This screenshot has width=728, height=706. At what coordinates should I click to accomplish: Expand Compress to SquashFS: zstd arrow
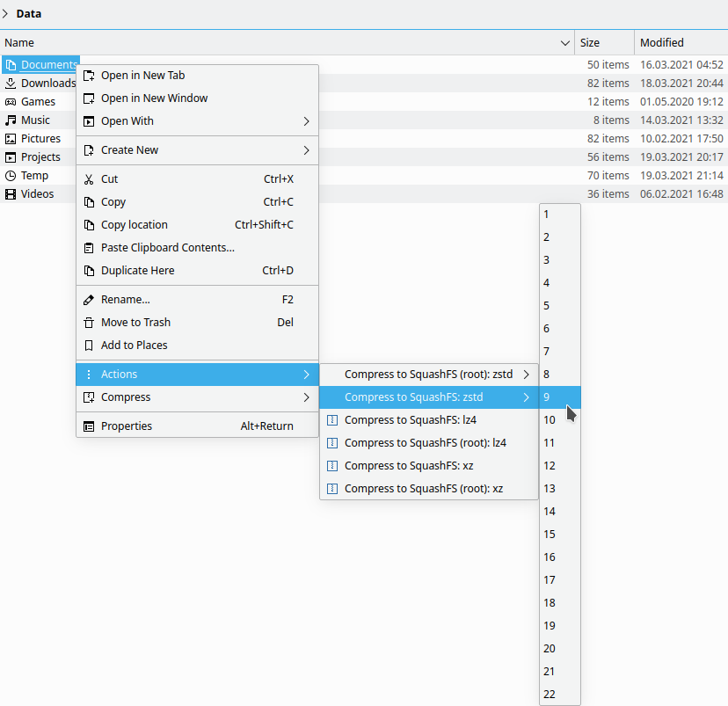(x=526, y=397)
